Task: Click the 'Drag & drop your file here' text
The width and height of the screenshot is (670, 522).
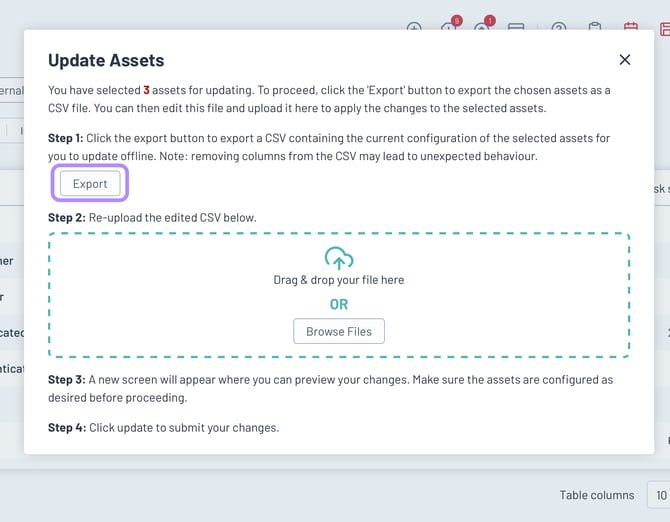Action: point(339,280)
